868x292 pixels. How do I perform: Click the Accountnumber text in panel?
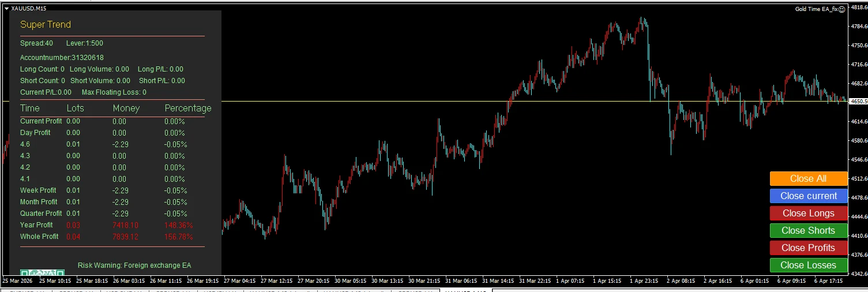(62, 58)
